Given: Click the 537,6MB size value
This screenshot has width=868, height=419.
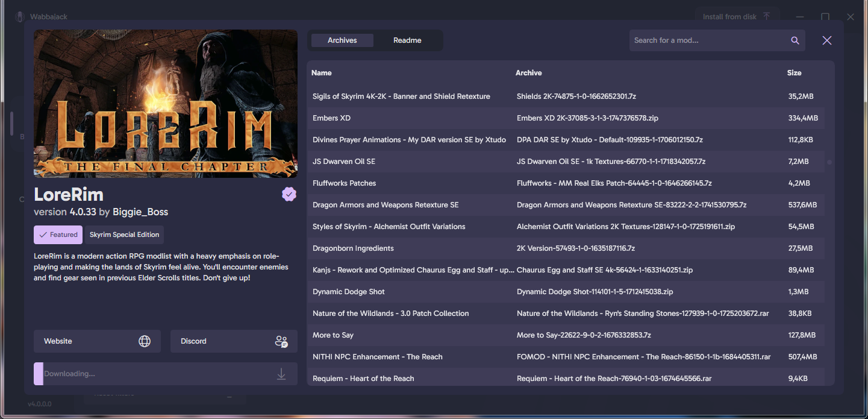Looking at the screenshot, I should pyautogui.click(x=802, y=205).
